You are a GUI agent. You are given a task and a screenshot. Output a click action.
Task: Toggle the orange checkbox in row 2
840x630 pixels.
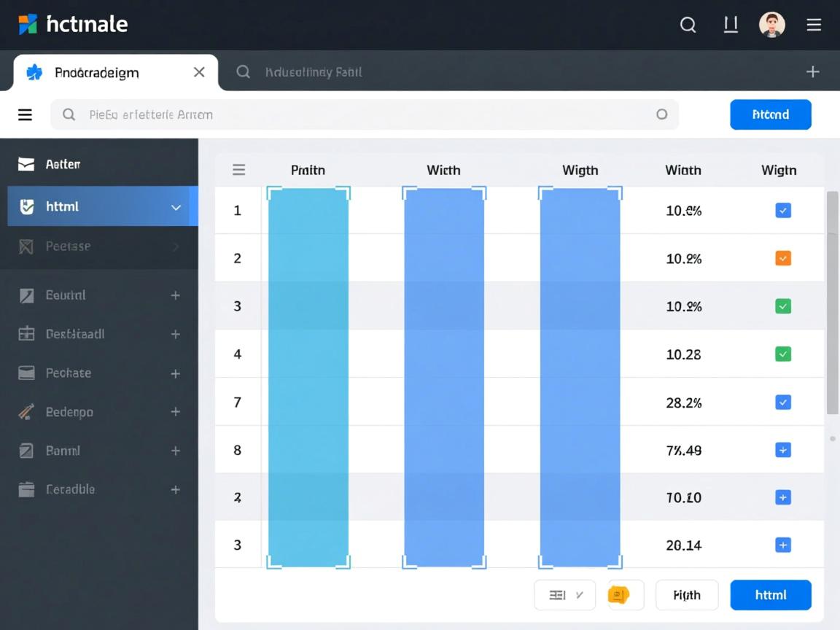click(782, 258)
